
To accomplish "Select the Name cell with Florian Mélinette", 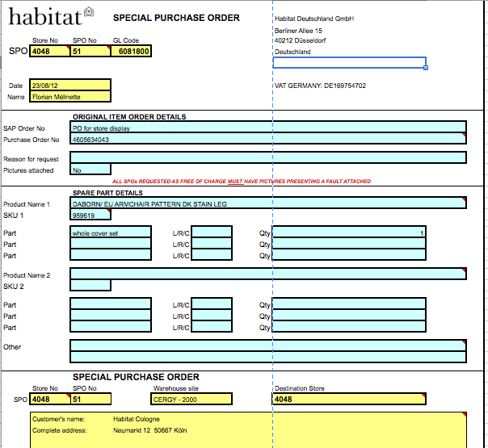I will click(69, 97).
